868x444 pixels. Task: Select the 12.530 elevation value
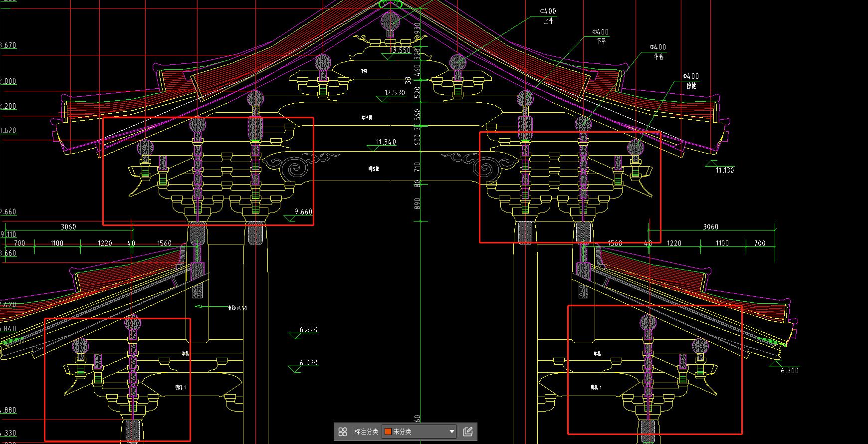coord(395,93)
